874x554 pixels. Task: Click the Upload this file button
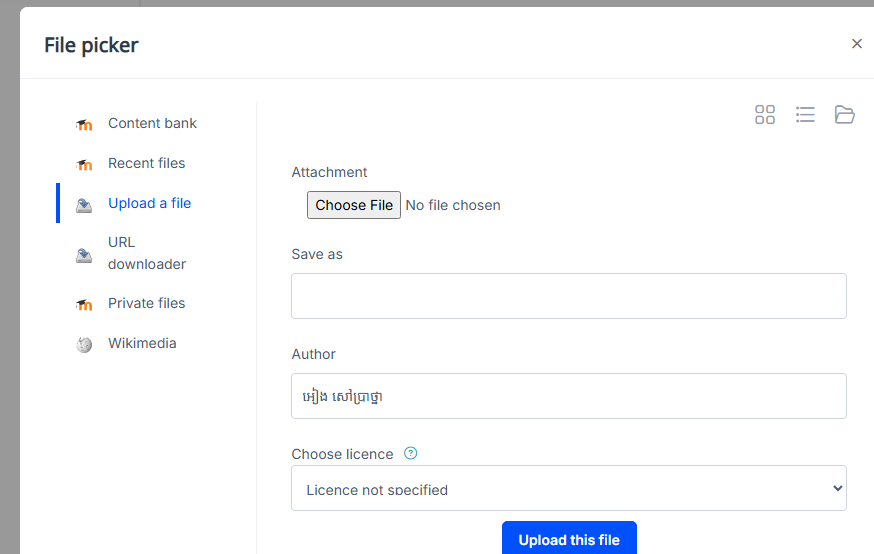[569, 539]
